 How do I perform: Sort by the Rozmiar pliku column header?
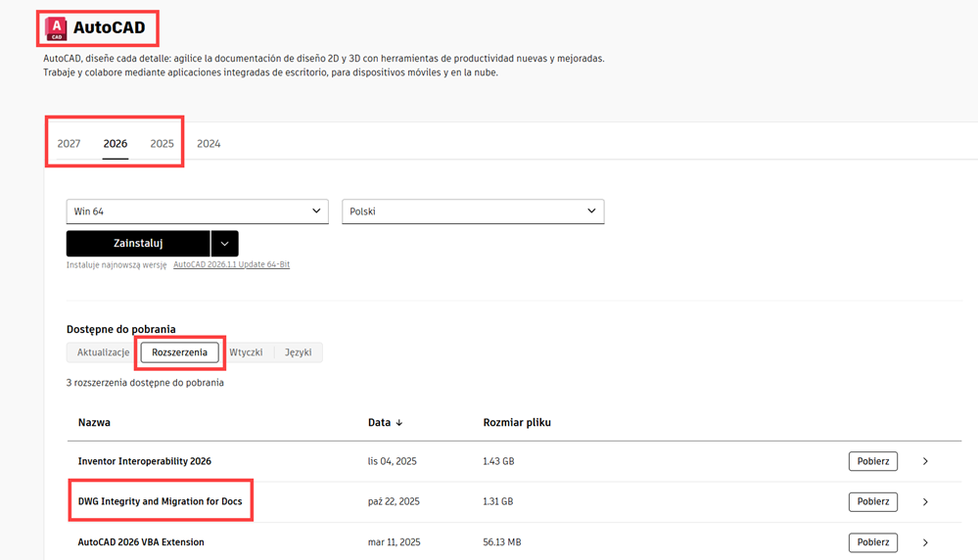pos(517,423)
